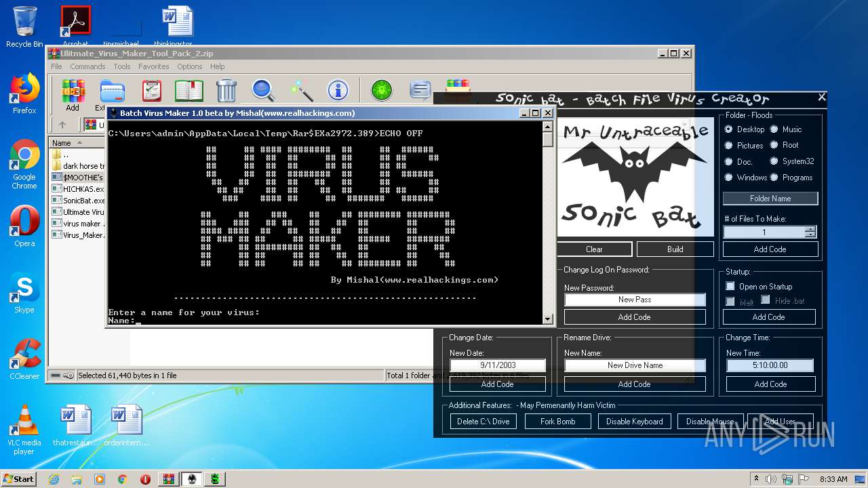Click Internet Explorer icon in taskbar
The image size is (868, 488).
click(54, 479)
